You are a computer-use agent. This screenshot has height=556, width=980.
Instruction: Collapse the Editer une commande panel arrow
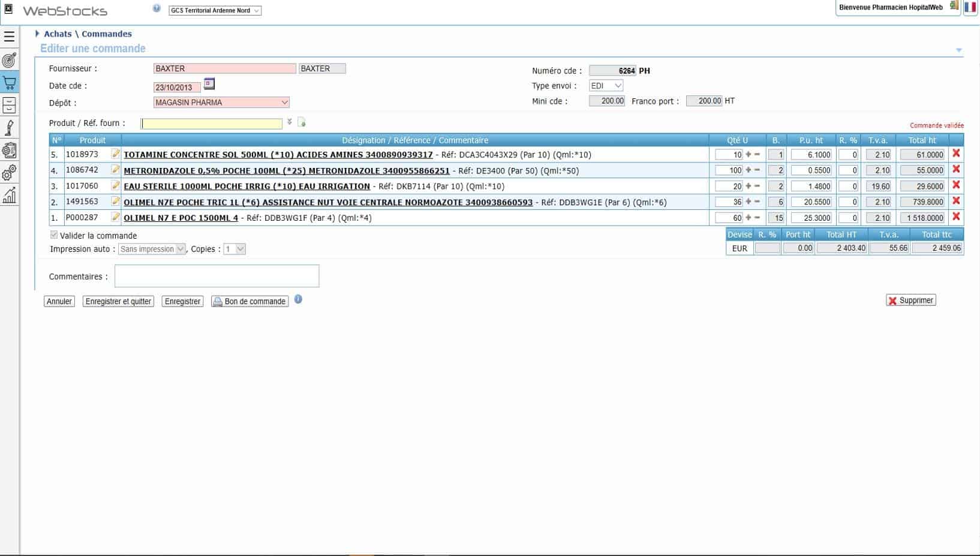pyautogui.click(x=958, y=50)
